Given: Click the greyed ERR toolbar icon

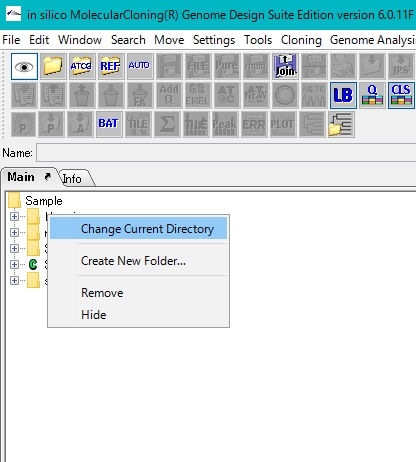Looking at the screenshot, I should click(254, 124).
